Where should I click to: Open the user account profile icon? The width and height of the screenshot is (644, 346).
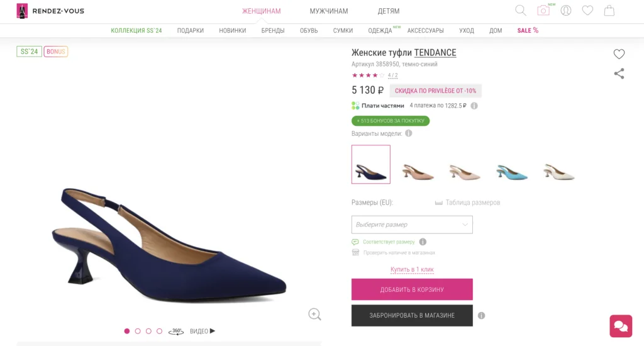[x=566, y=11]
